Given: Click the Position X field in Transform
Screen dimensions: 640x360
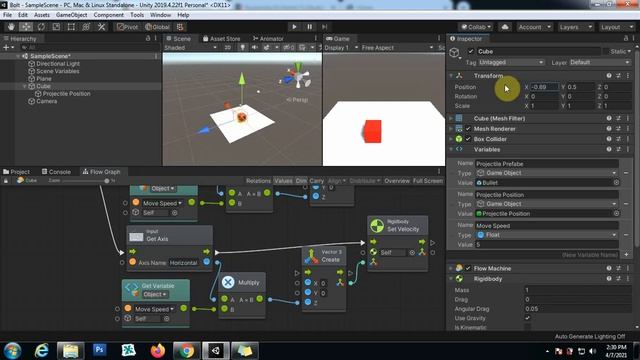Looking at the screenshot, I should click(544, 87).
